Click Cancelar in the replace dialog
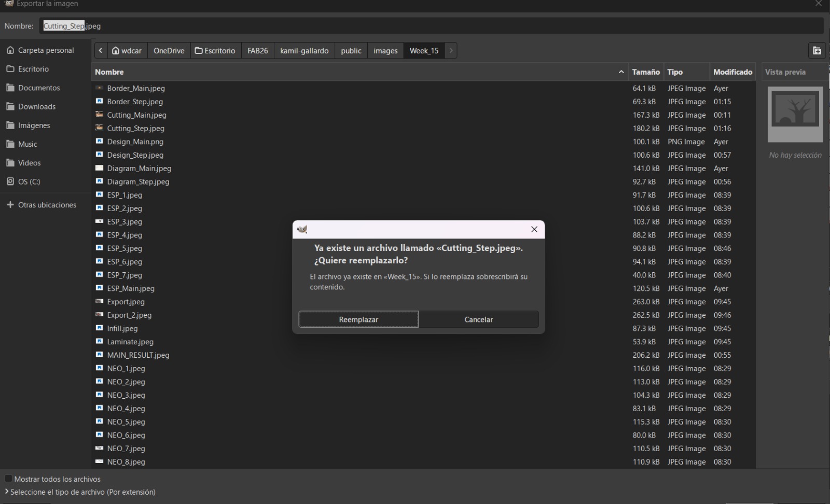Screen dimensions: 830x504 click(x=478, y=319)
